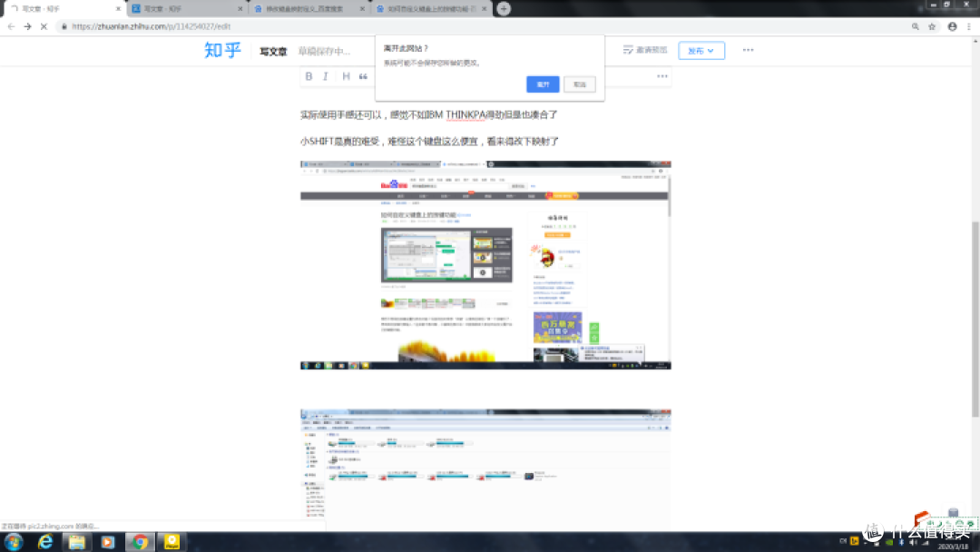The height and width of the screenshot is (552, 980).
Task: Place cursor in 小SHIFT是真的难受 paragraph
Action: [x=429, y=142]
